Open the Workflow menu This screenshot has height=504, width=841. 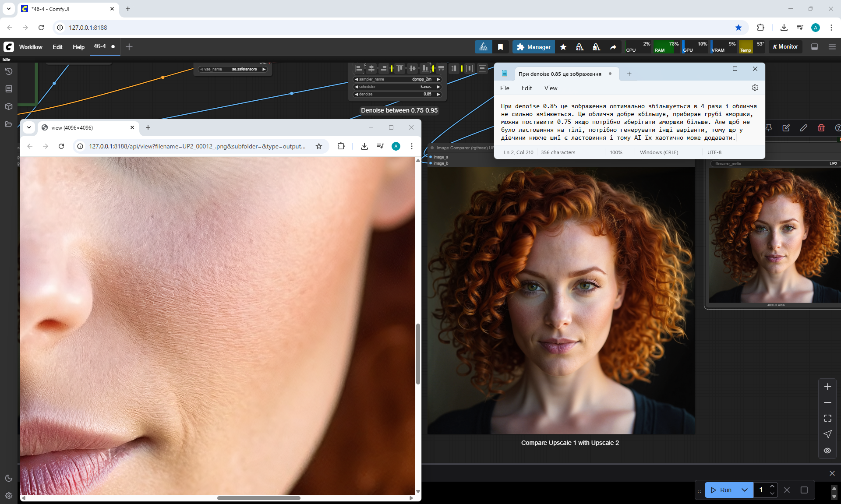(31, 47)
